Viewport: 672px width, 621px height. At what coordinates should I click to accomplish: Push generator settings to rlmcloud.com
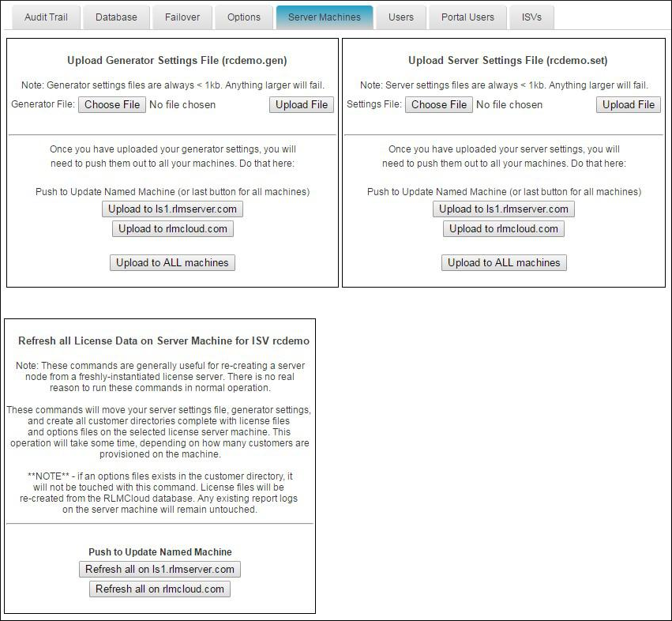[x=172, y=228]
